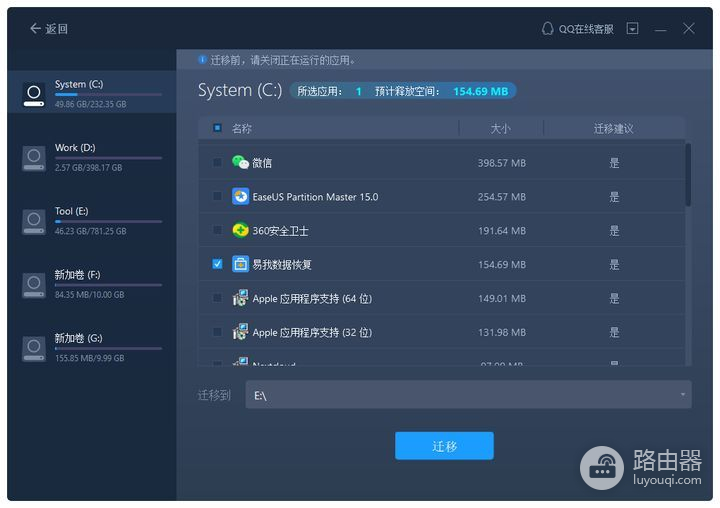Toggle the select-all checkbox in header
Viewport: 720px width, 508px height.
click(217, 128)
